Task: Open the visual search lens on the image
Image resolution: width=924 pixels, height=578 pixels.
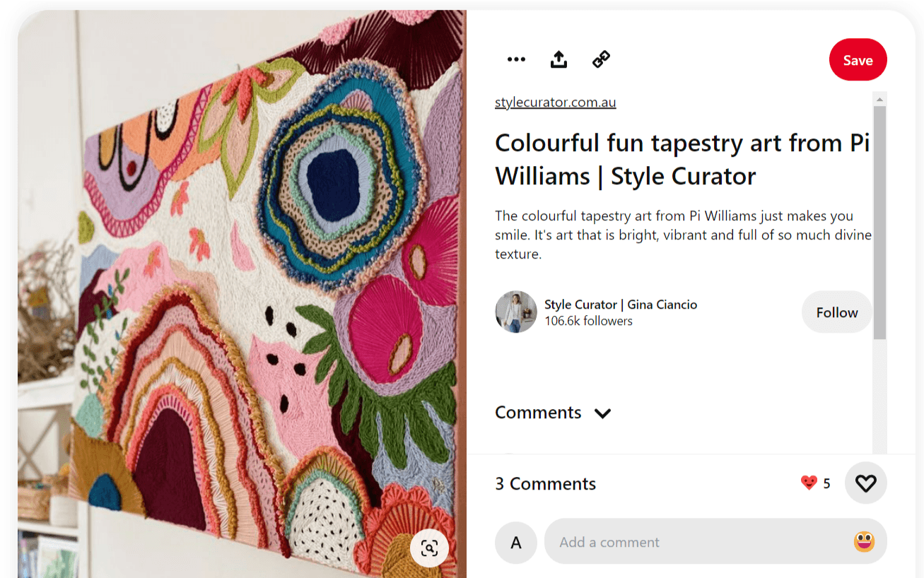Action: [430, 548]
